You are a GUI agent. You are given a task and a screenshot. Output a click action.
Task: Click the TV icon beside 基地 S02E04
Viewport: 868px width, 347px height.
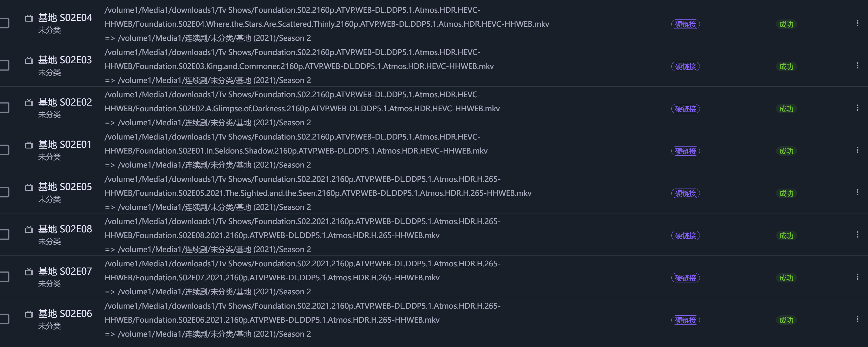tap(29, 19)
